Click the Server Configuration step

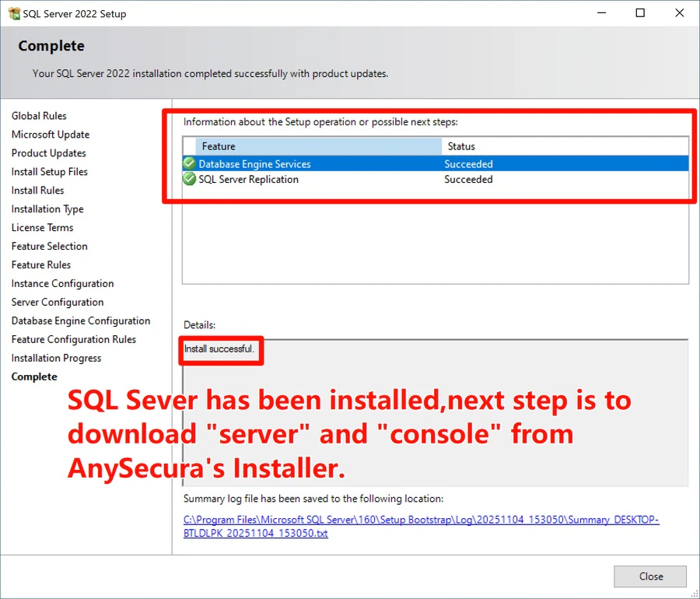click(x=58, y=302)
